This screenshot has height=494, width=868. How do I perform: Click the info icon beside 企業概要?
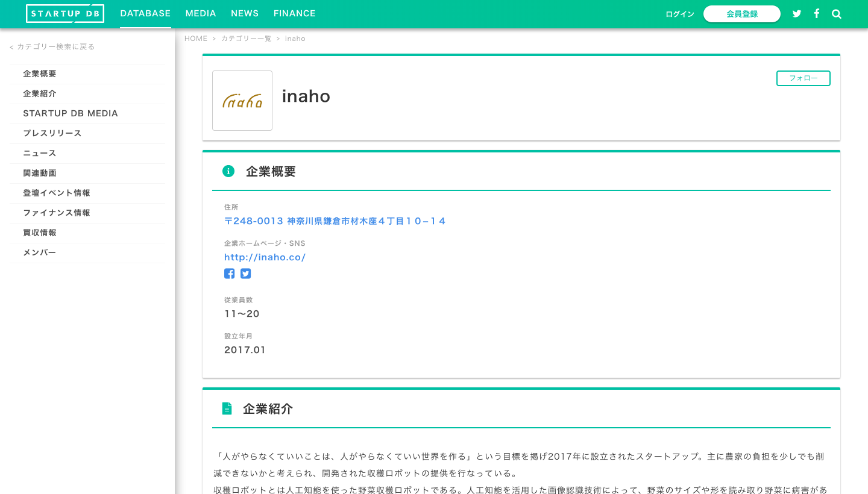(228, 170)
